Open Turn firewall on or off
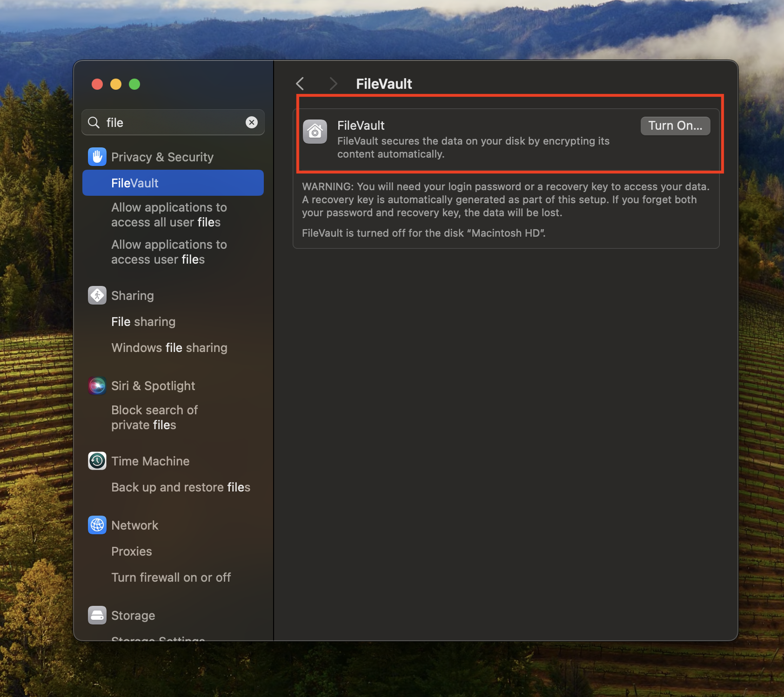The image size is (784, 697). click(171, 578)
